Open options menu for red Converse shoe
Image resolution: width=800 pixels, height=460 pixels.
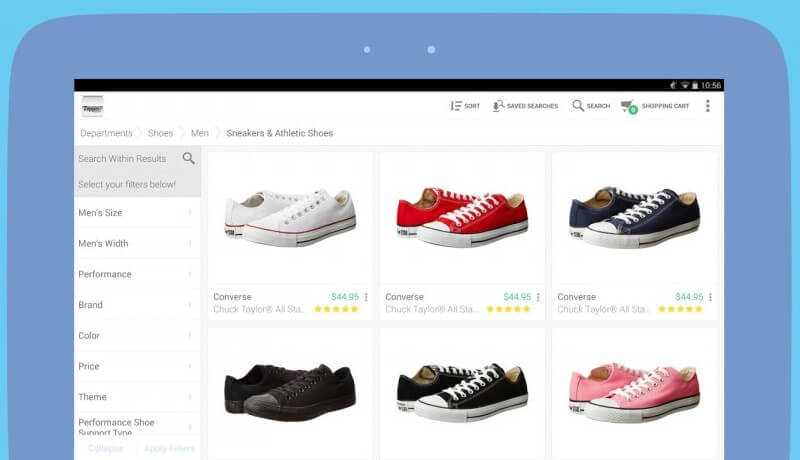point(538,297)
